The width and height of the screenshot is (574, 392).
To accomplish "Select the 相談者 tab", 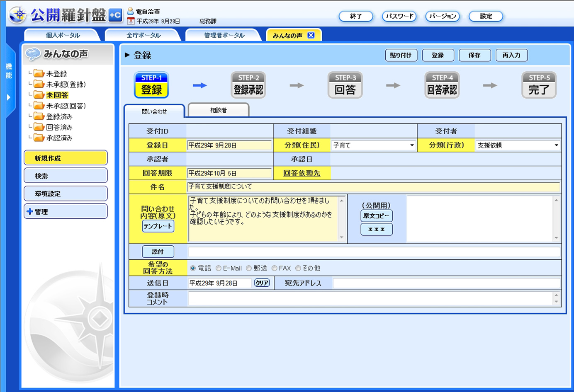I will 219,110.
